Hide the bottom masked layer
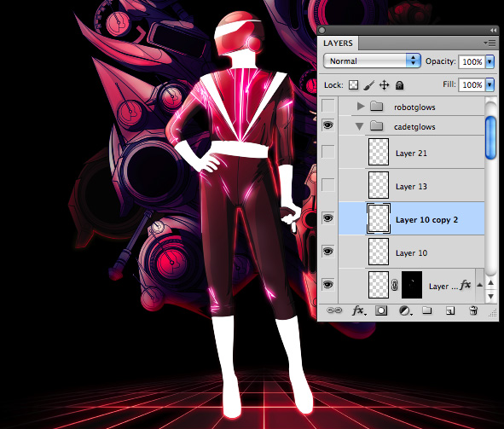The height and width of the screenshot is (429, 504). tap(327, 284)
